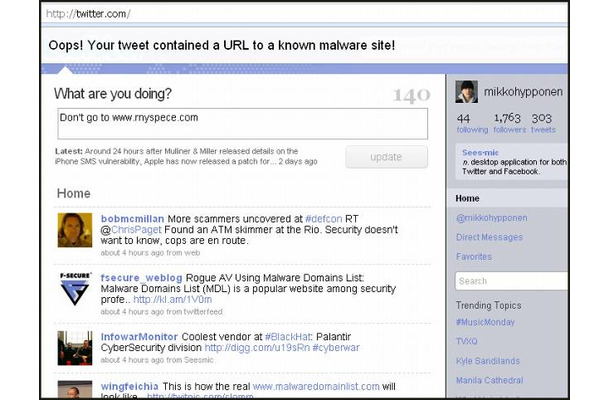The width and height of the screenshot is (610, 400).
Task: Click the Latest tweet text
Action: tap(186, 156)
